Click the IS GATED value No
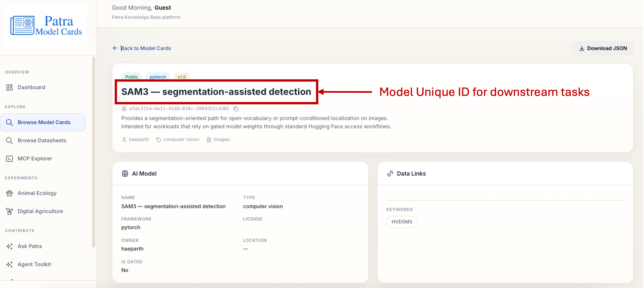 [125, 270]
